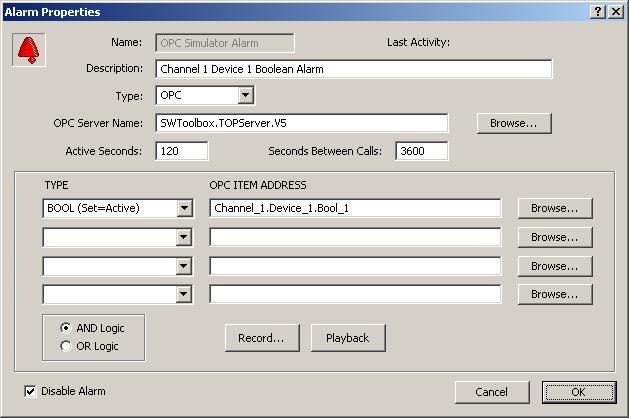Focus the Active Seconds field
The height and width of the screenshot is (418, 629).
coord(181,151)
